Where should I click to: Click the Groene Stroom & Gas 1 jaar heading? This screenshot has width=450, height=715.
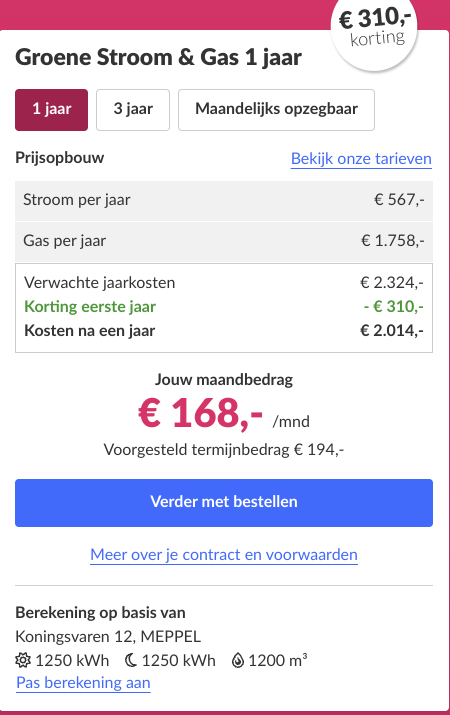(x=159, y=58)
